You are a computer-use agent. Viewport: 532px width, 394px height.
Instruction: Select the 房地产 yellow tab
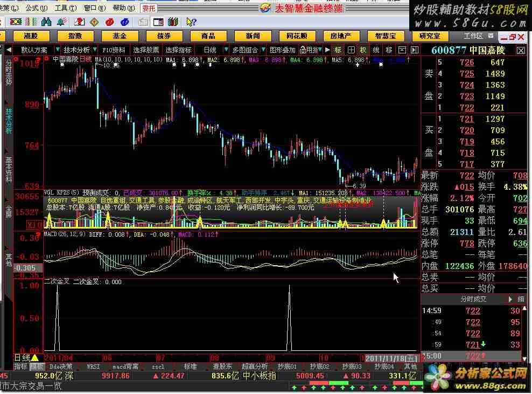tap(341, 36)
